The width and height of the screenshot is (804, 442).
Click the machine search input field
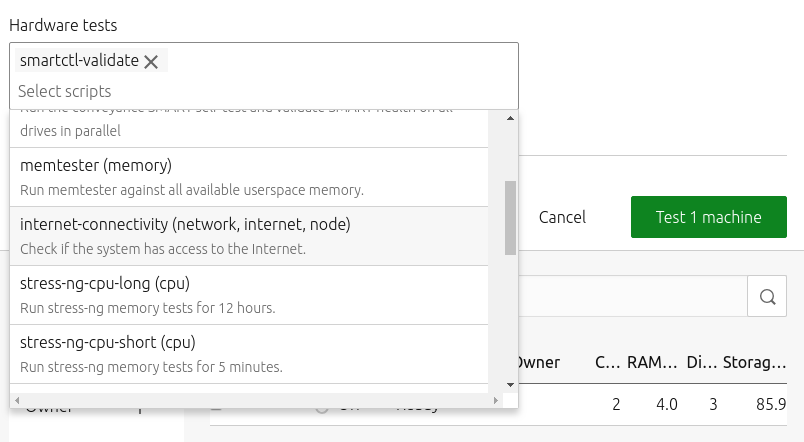(x=630, y=297)
